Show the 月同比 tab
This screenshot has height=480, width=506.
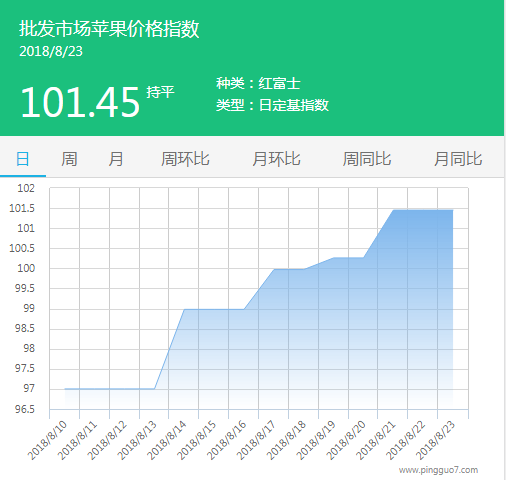(x=458, y=159)
